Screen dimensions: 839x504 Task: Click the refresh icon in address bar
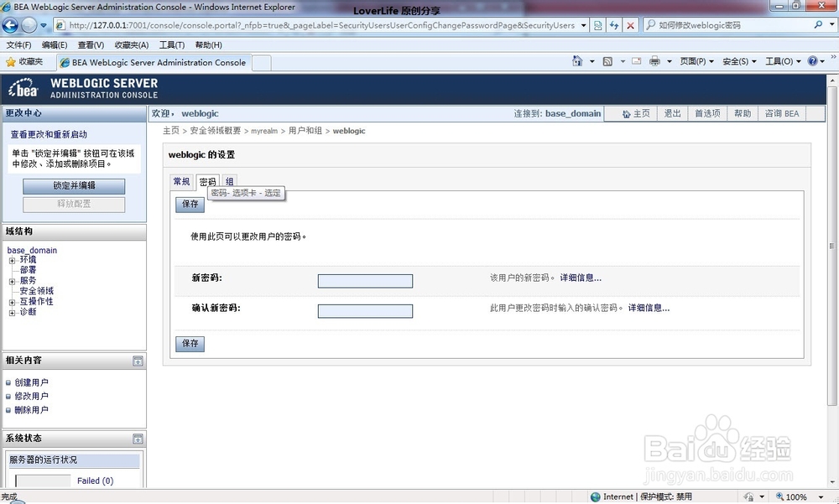click(614, 25)
